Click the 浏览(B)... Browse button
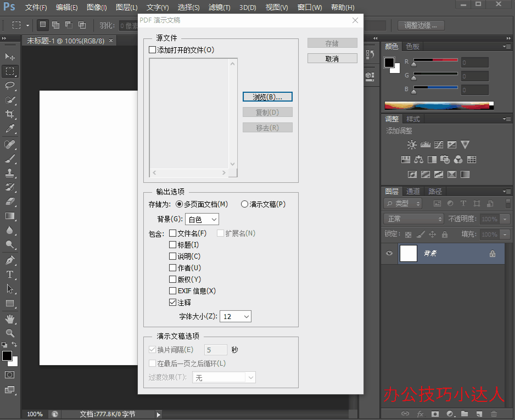The width and height of the screenshot is (515, 420). tap(267, 97)
